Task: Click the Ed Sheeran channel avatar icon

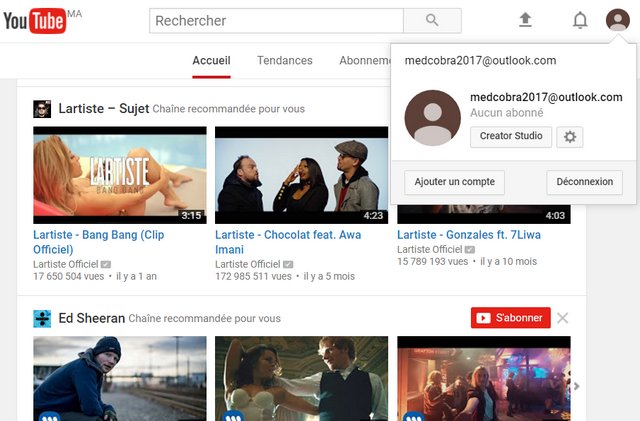Action: click(x=42, y=318)
